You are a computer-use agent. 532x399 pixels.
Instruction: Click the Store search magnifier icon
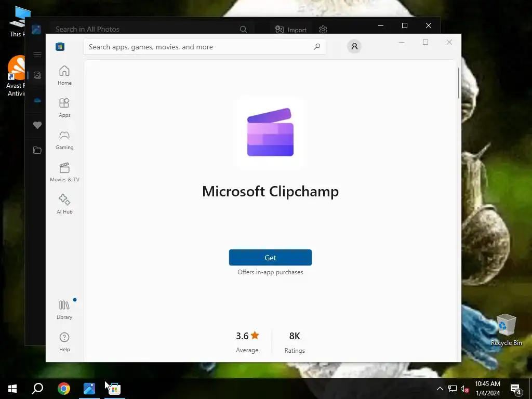pos(317,47)
